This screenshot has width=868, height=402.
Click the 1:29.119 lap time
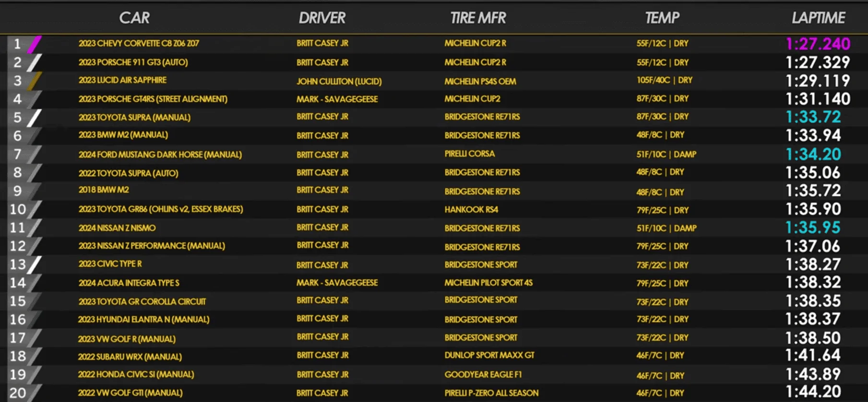click(x=818, y=81)
